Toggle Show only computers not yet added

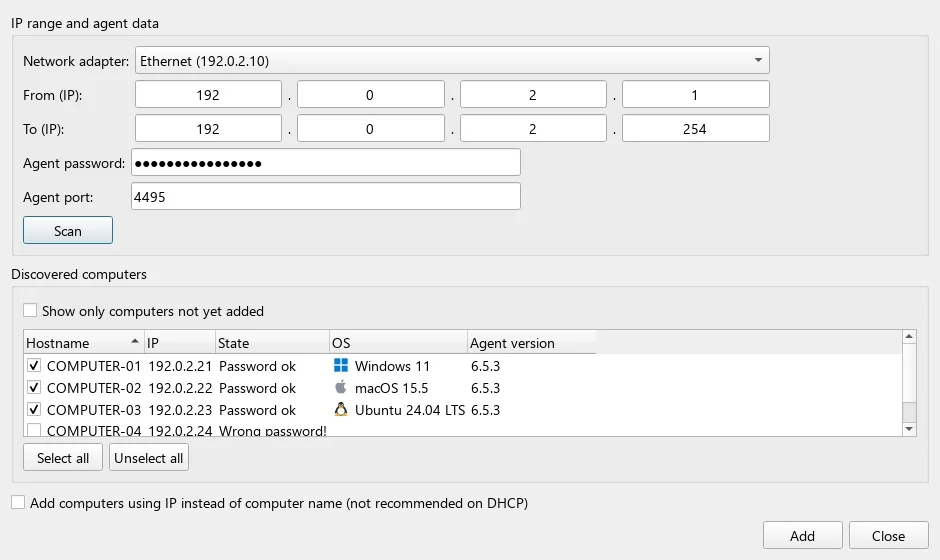pyautogui.click(x=30, y=311)
